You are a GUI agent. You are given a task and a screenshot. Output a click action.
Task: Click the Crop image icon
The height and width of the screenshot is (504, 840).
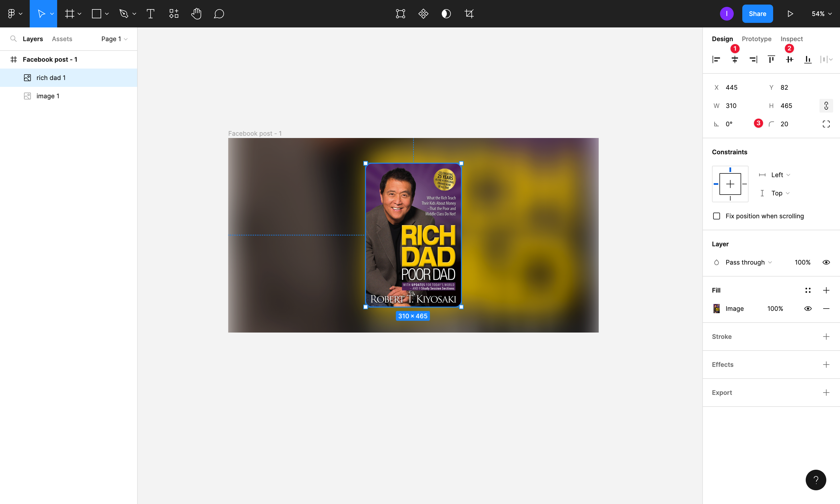pyautogui.click(x=469, y=14)
